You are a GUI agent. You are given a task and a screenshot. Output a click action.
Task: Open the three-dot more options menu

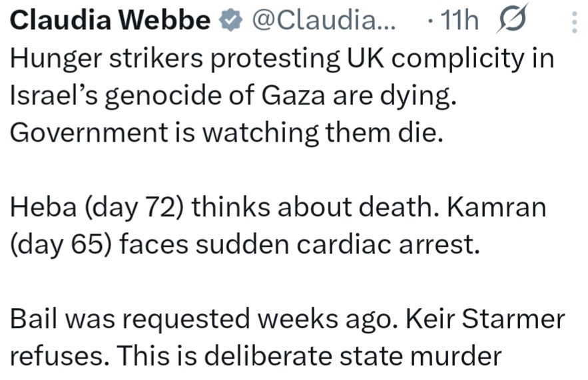[x=574, y=23]
